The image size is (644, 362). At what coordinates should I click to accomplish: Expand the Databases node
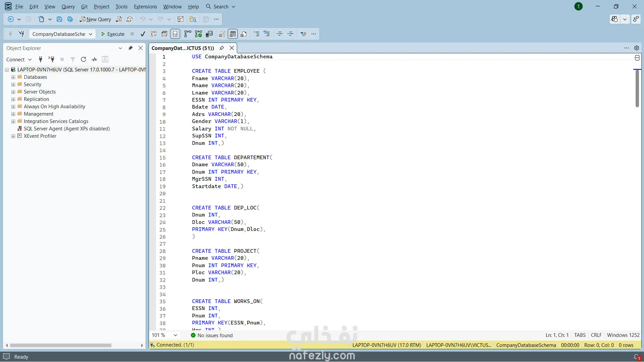[x=13, y=77]
